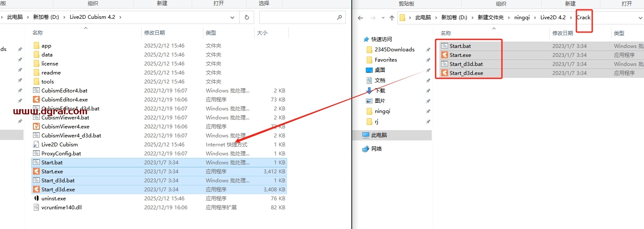
Task: Open the 2345Downloads quick access folder
Action: tap(394, 49)
